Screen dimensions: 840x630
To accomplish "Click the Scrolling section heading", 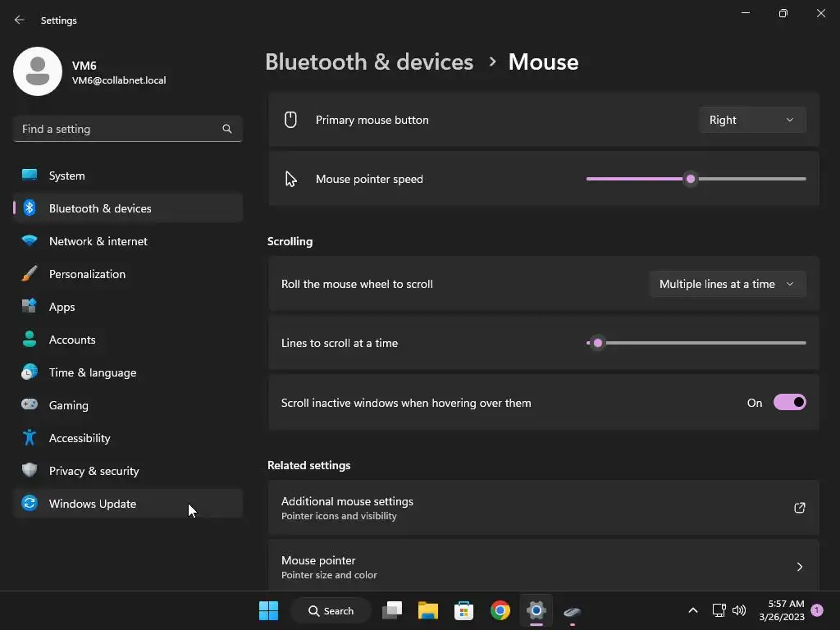I will (x=290, y=241).
